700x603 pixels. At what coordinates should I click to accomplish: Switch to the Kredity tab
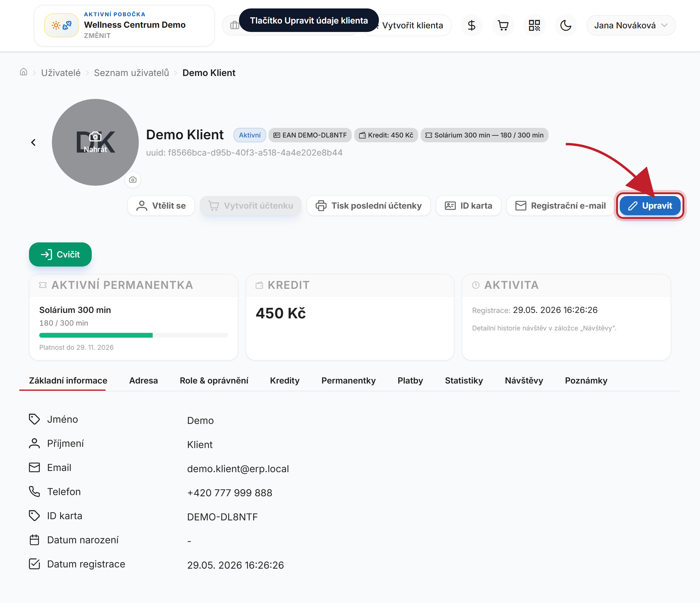[x=285, y=380]
